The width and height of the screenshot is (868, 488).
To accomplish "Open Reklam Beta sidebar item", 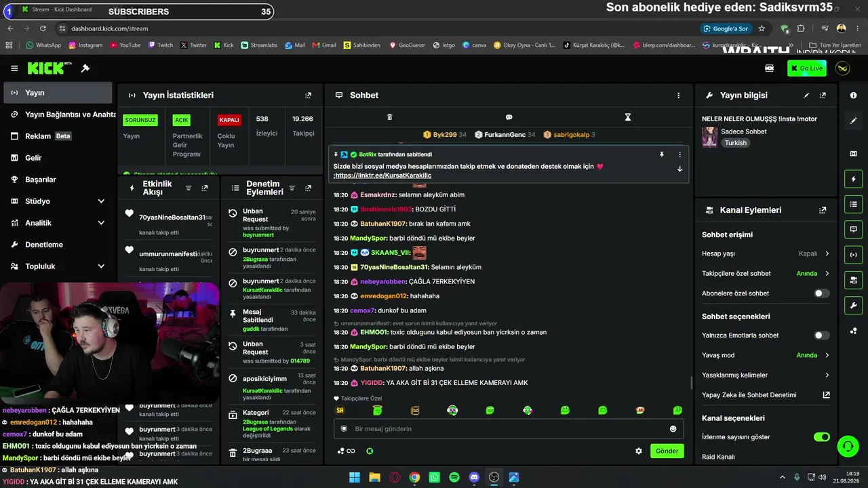I will click(x=58, y=136).
